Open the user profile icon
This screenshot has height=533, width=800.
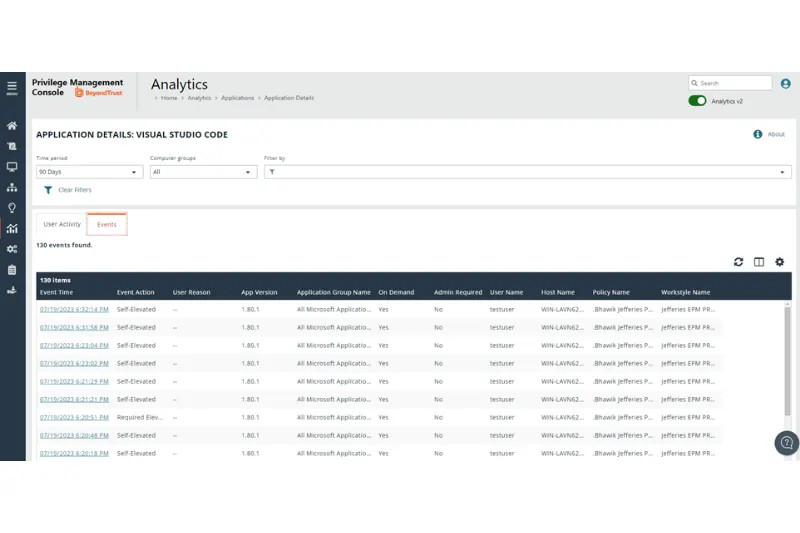(x=786, y=84)
